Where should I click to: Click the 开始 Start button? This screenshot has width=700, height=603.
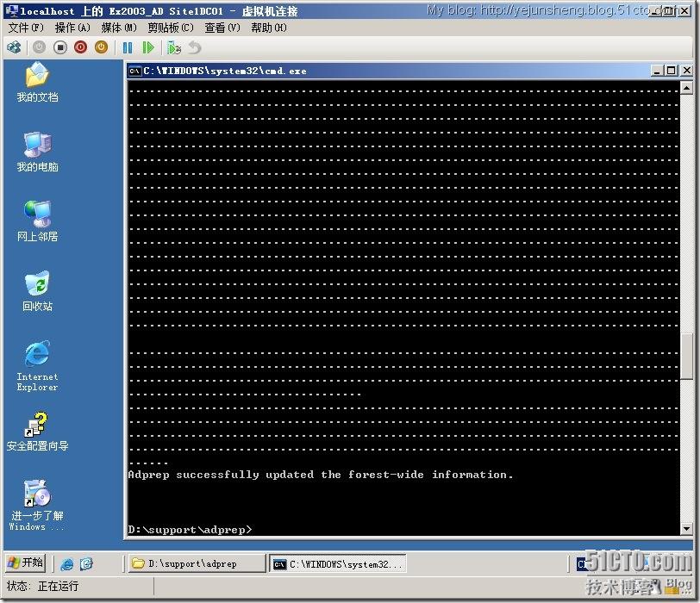tap(26, 563)
